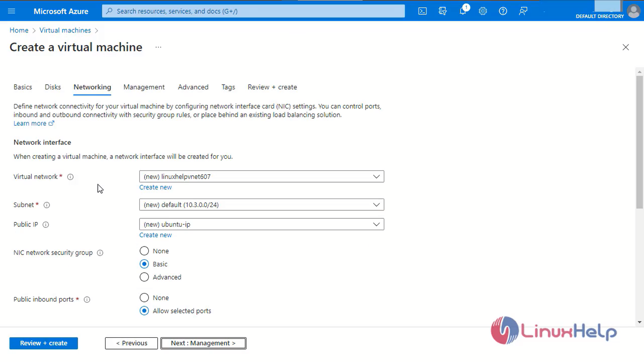Select the Networking tab
Image resolution: width=644 pixels, height=362 pixels.
[x=92, y=87]
